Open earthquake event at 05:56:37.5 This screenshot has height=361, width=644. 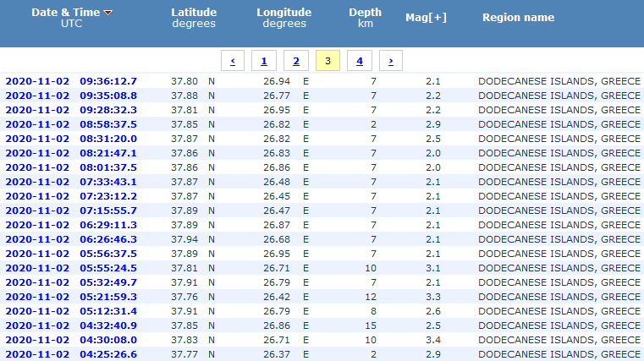coord(71,254)
